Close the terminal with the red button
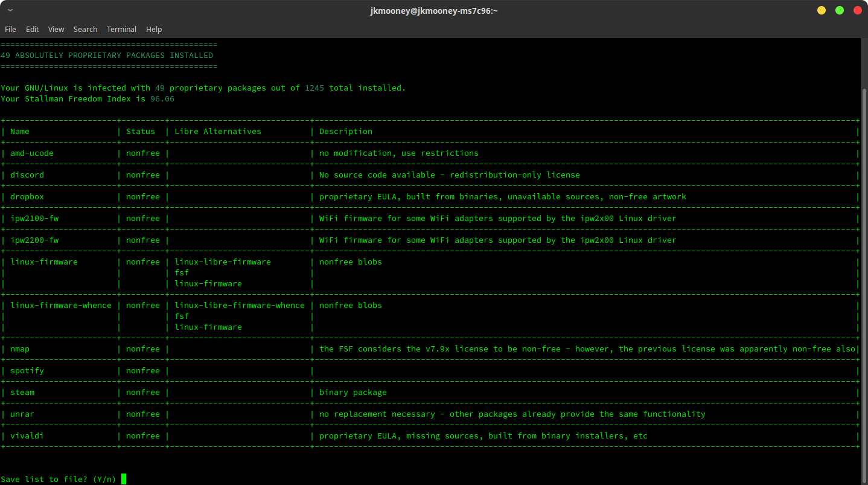 click(857, 10)
